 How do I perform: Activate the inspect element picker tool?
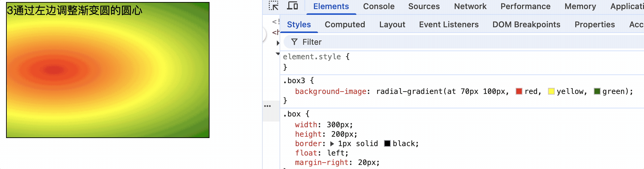coord(273,6)
